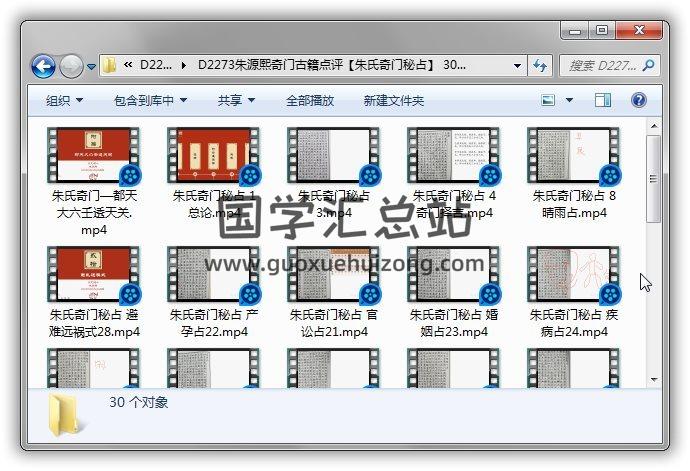Select the 朱氏奇门秘占 4 奇门择吉.mp4 thumbnail
This screenshot has width=690, height=471.
click(454, 155)
